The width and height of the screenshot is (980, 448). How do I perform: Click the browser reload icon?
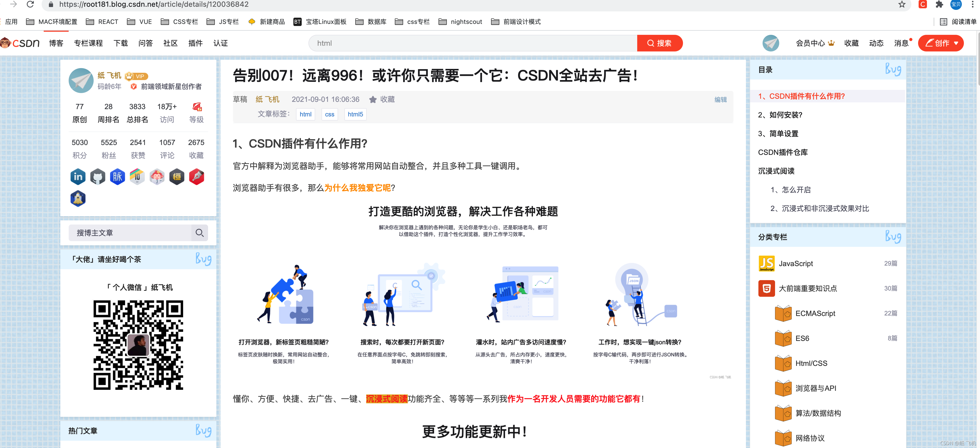click(x=30, y=4)
